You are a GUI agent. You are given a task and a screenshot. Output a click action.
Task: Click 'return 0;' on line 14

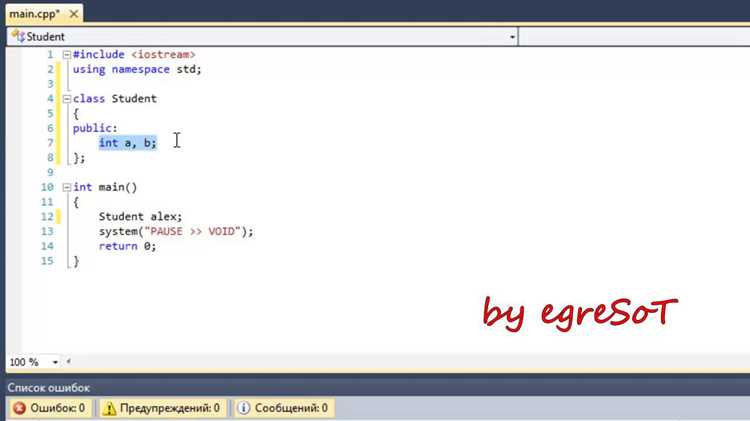(x=127, y=246)
